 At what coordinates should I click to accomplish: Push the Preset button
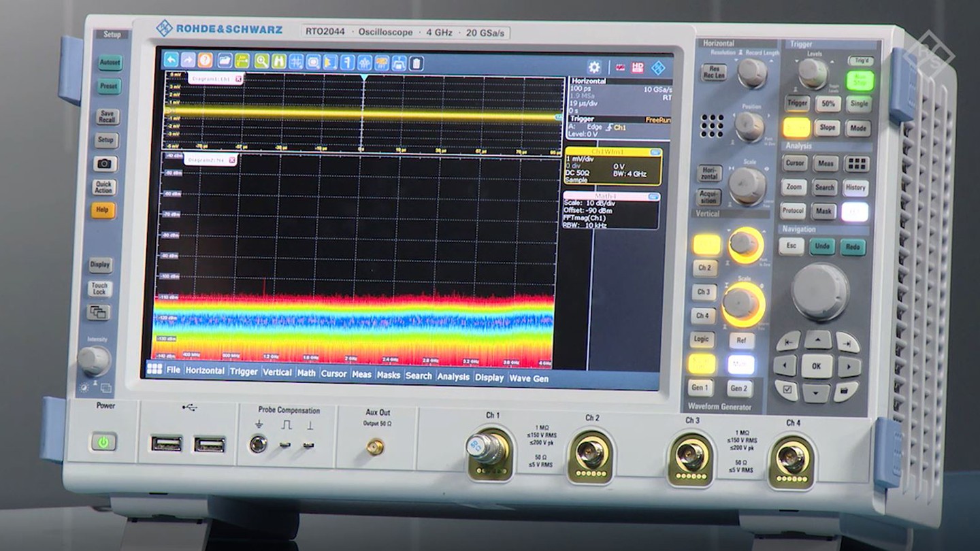point(108,86)
